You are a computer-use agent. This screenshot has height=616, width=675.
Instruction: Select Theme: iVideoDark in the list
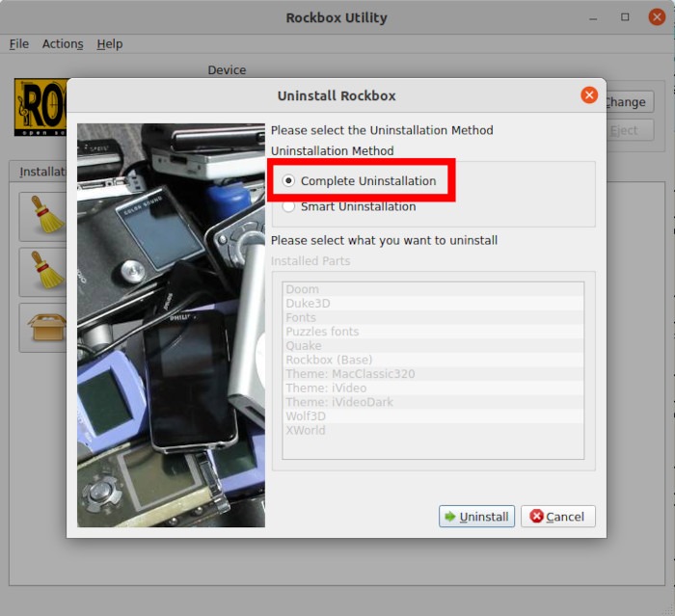[433, 402]
